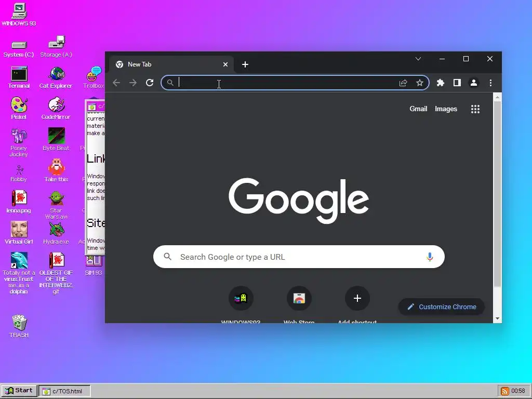
Task: Click the 00:58 taskbar clock
Action: click(518, 391)
